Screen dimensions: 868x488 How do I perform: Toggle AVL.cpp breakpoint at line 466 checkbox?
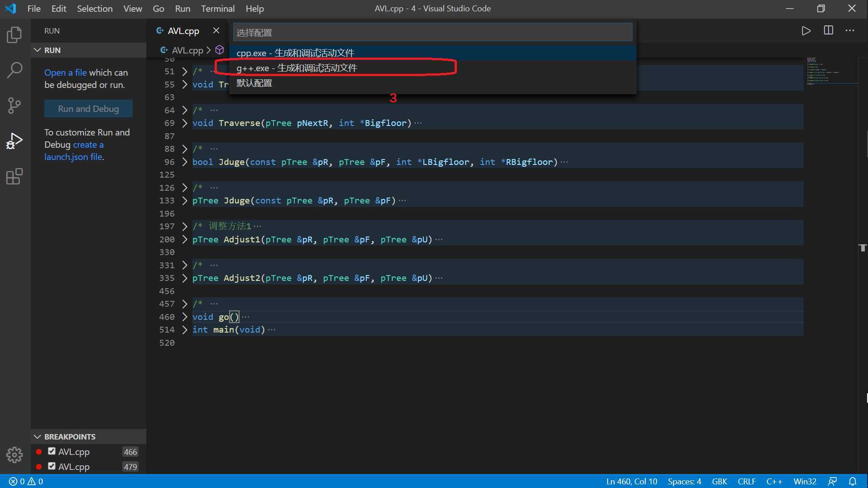point(52,451)
